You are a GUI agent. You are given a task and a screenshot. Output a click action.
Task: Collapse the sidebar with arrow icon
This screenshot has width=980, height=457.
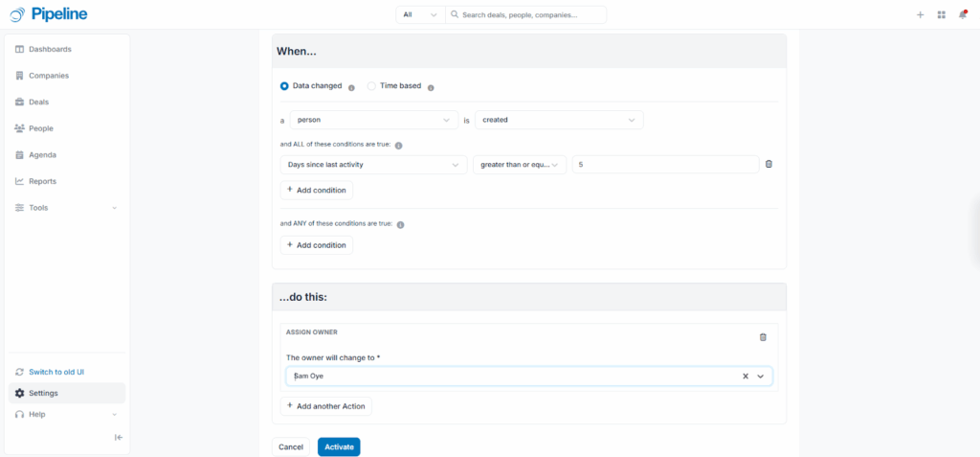(119, 437)
